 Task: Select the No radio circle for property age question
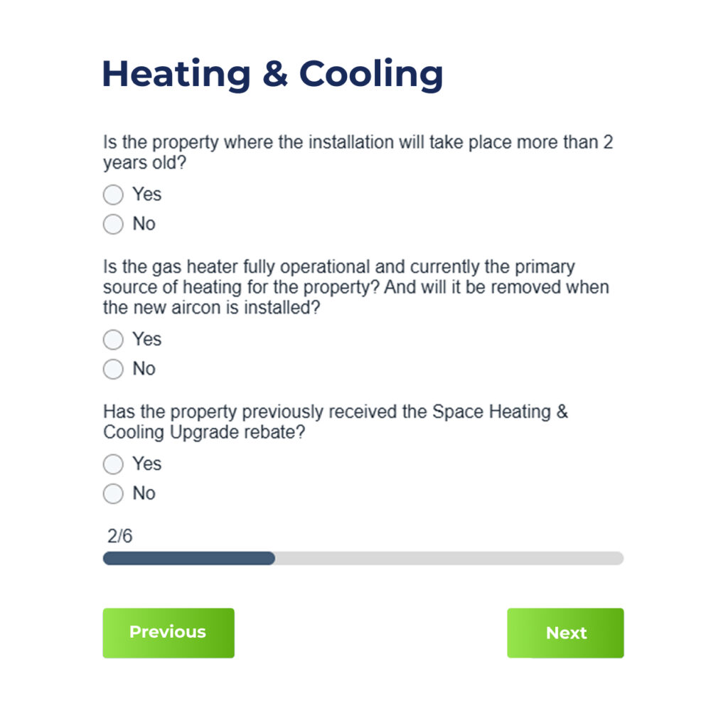point(113,224)
